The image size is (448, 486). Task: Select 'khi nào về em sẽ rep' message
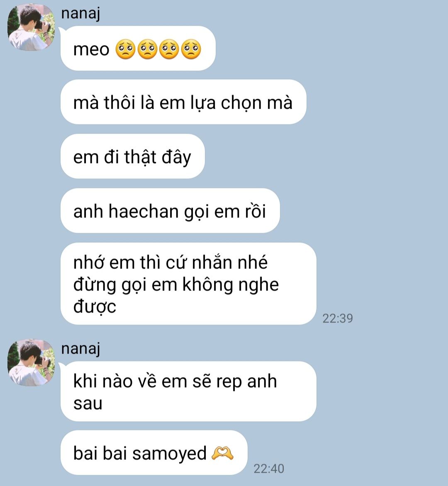tap(188, 391)
